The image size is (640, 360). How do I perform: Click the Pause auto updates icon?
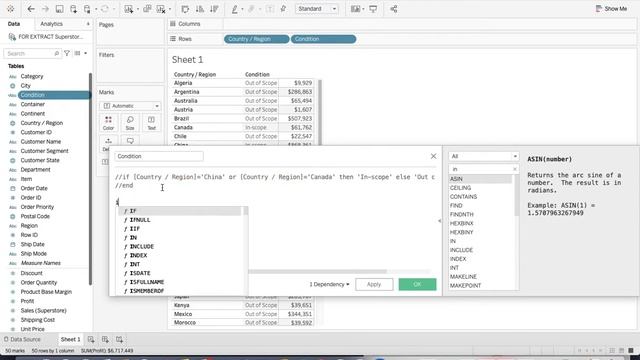click(87, 9)
